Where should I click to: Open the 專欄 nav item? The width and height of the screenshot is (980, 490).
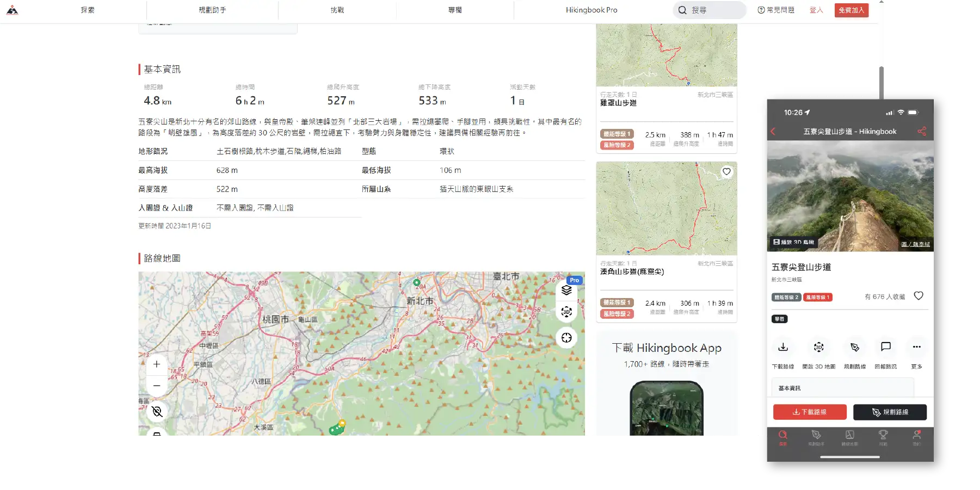(455, 10)
